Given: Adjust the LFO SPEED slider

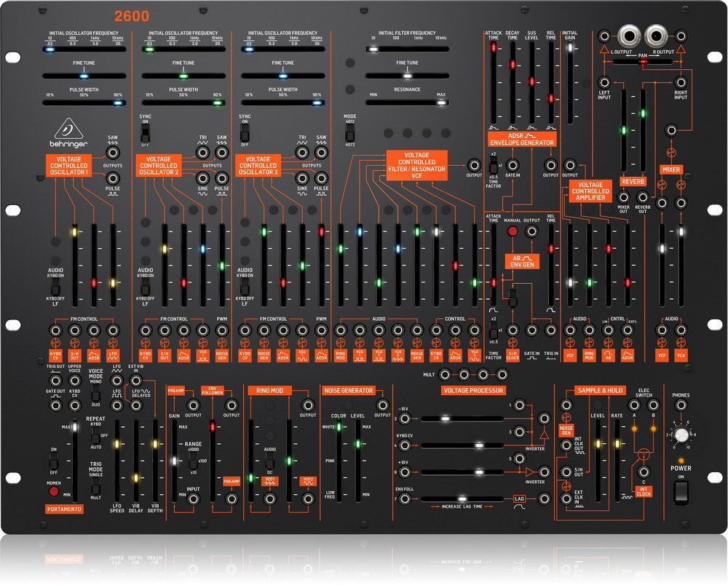Looking at the screenshot, I should 116,461.
